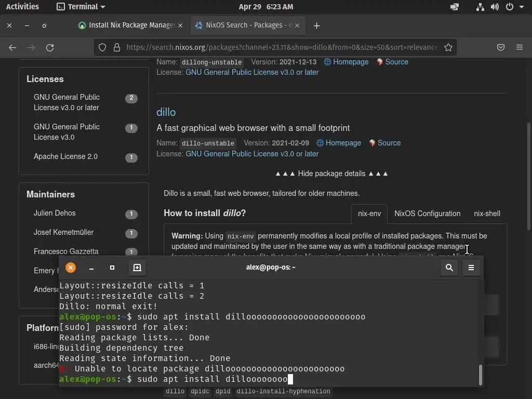Click 'Dillo: normal exit!' terminal line

pyautogui.click(x=108, y=307)
